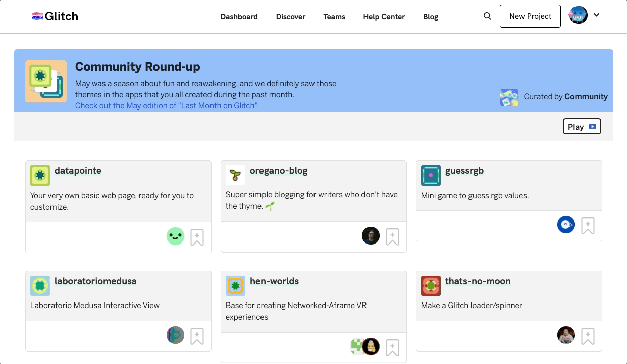
Task: Open the Community Round-up collection thumbnail
Action: (x=46, y=81)
